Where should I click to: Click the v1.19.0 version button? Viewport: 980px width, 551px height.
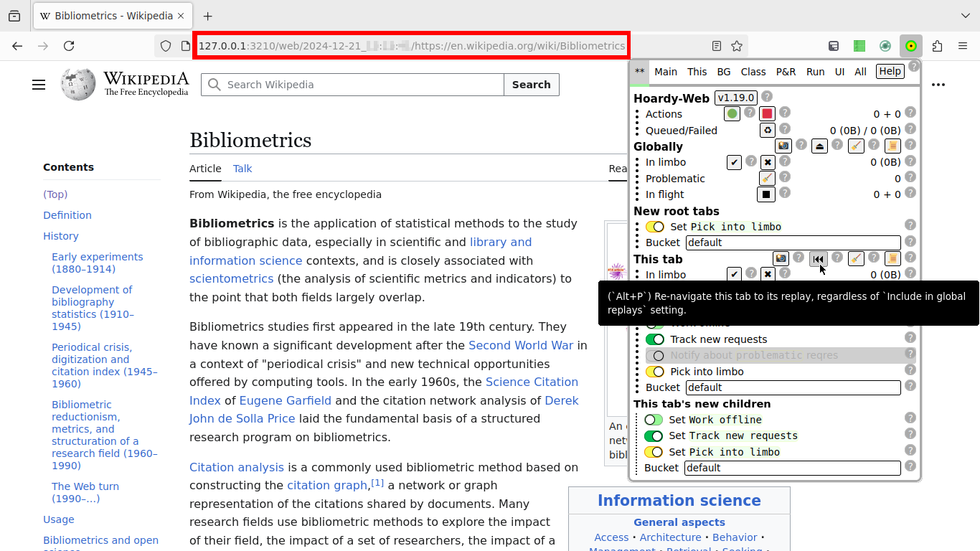tap(736, 98)
